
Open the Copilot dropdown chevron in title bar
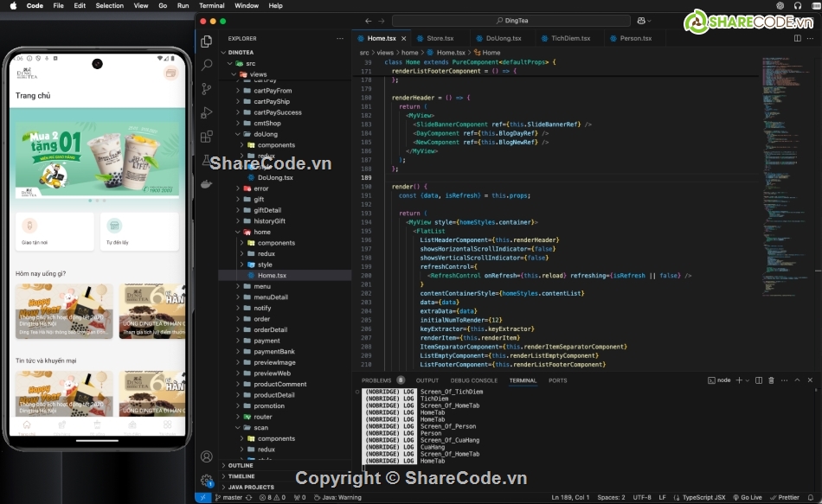coord(649,21)
